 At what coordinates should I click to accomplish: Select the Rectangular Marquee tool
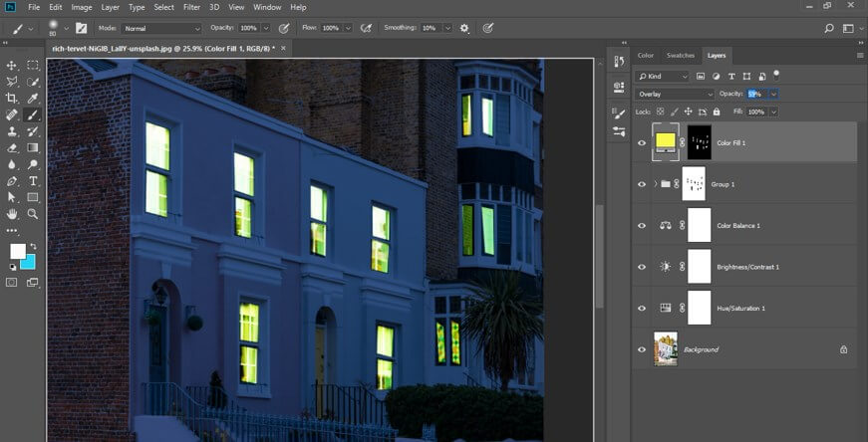point(33,66)
